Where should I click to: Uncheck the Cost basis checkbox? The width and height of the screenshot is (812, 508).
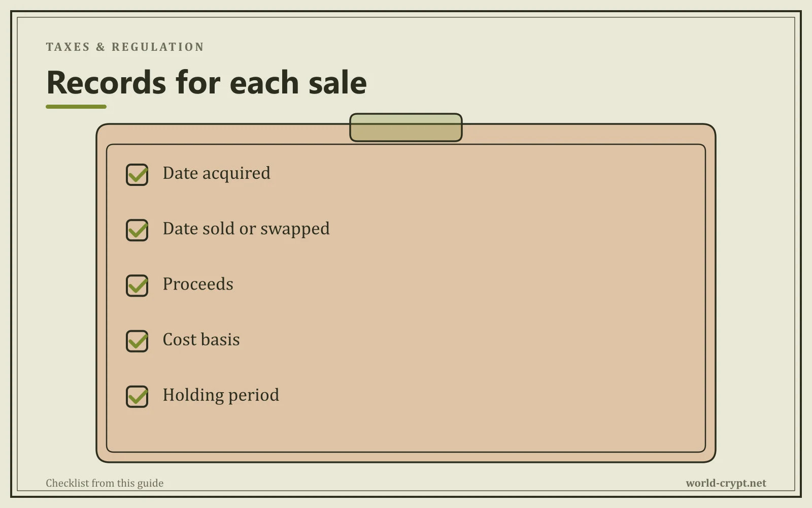[137, 341]
